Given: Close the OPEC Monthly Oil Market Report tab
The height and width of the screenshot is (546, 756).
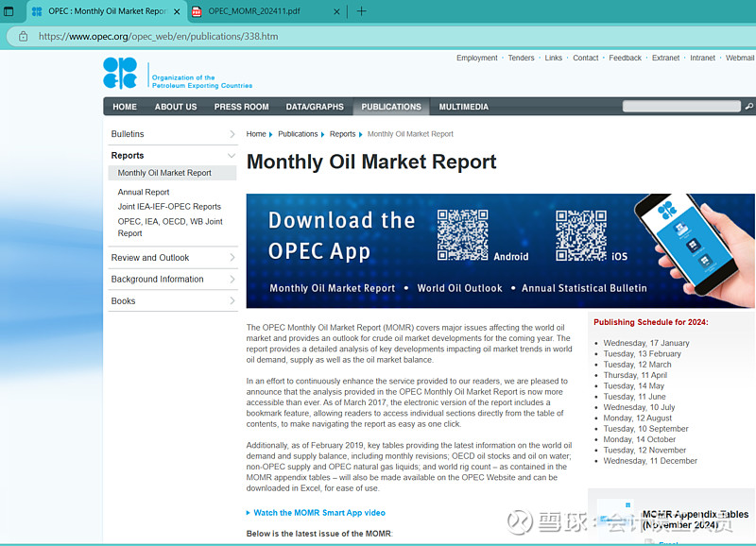Looking at the screenshot, I should (x=177, y=11).
